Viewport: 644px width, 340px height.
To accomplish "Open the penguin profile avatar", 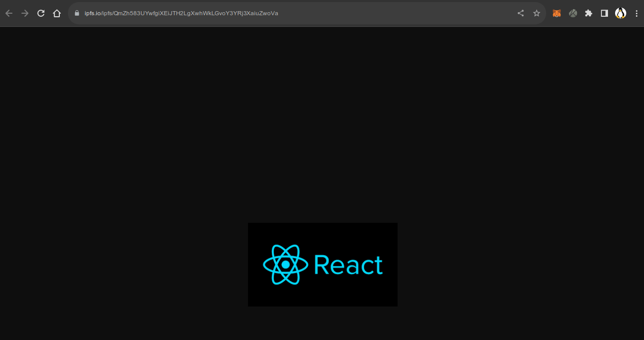I will (x=621, y=13).
